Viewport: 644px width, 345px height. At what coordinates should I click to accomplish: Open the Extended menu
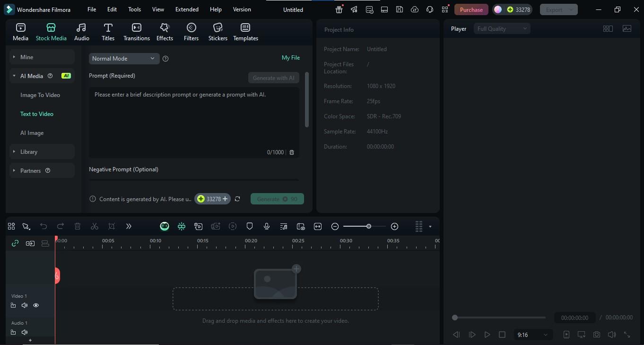tap(187, 9)
